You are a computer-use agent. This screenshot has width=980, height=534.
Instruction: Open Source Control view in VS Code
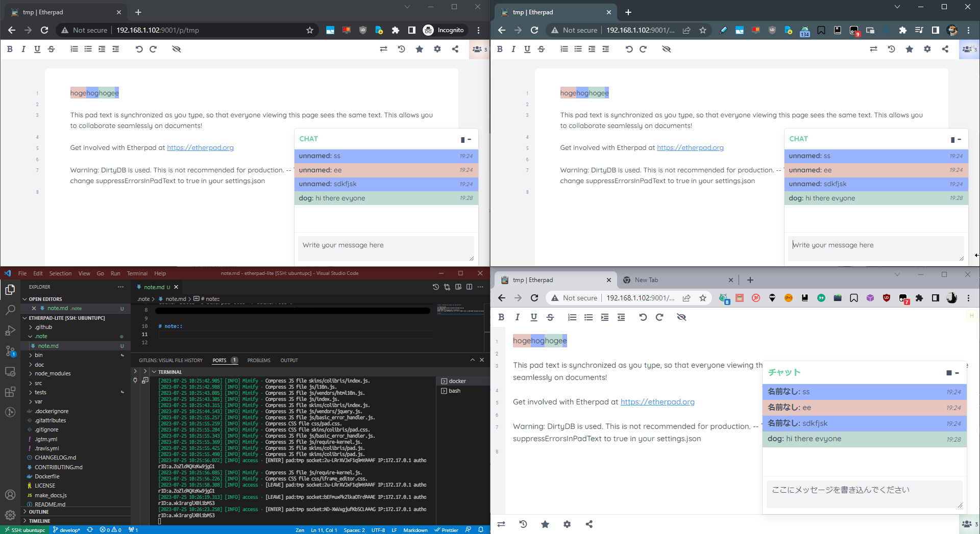[x=10, y=351]
